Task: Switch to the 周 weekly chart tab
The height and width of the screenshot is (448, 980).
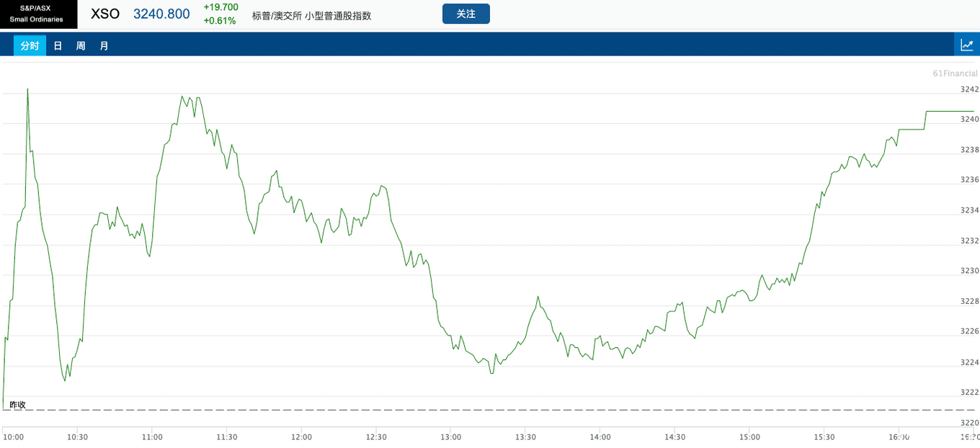Action: (x=81, y=45)
